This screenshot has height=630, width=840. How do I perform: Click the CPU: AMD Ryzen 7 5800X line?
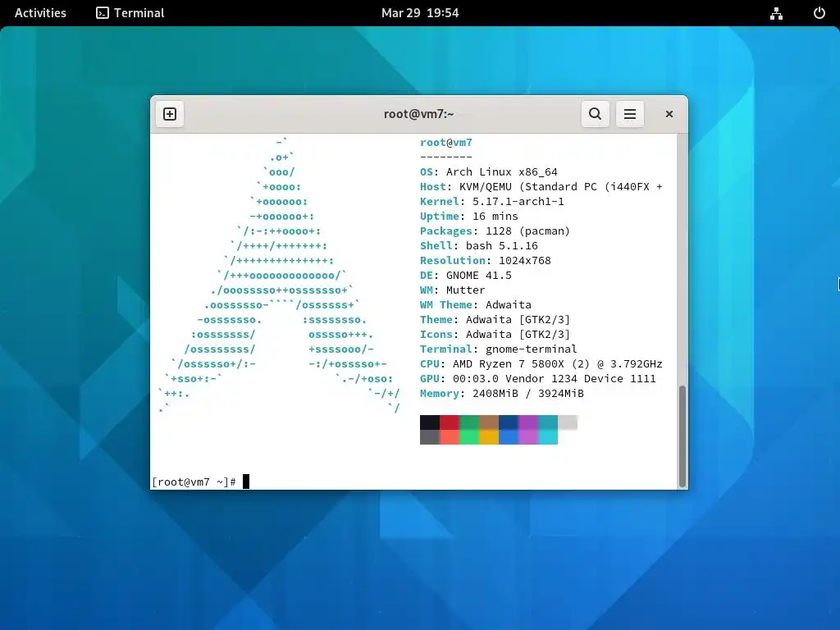click(x=541, y=363)
